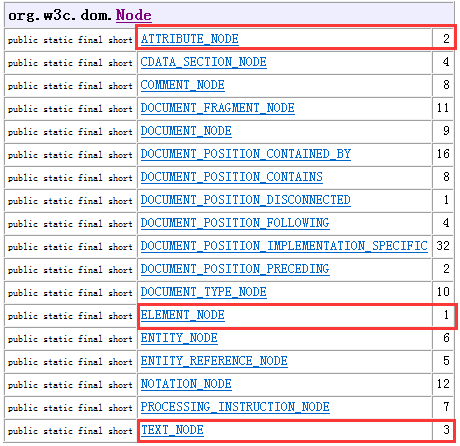Select the modifier text in the NOTATION_NODE row

[70, 385]
